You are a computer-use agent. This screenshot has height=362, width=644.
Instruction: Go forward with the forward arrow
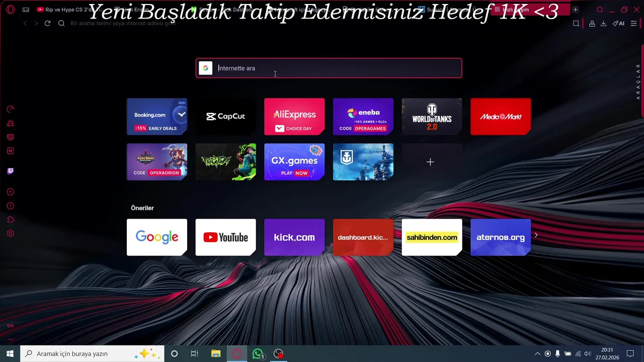[36, 23]
